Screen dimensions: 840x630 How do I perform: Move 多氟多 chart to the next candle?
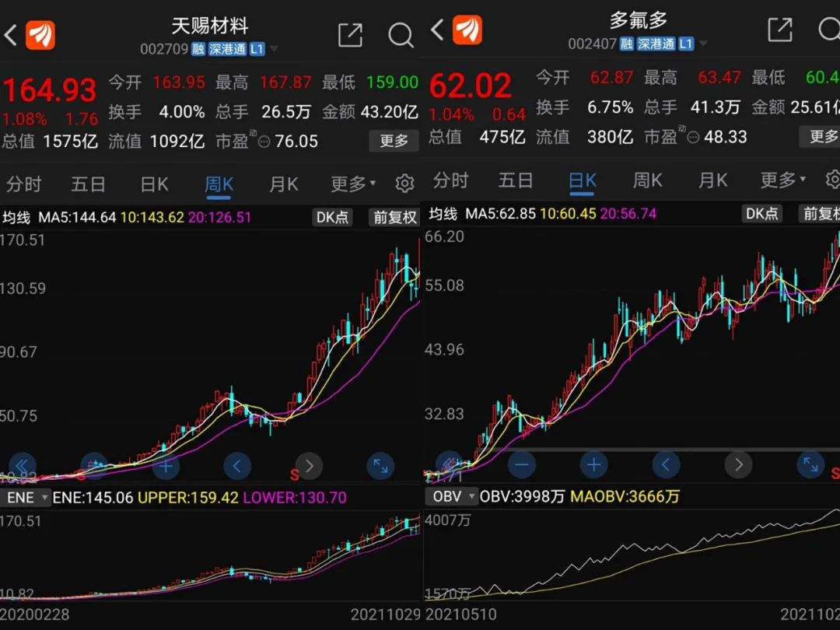click(x=738, y=464)
